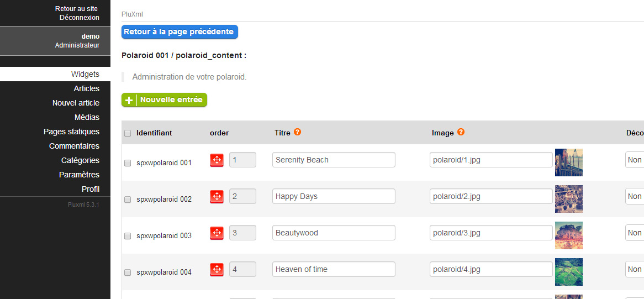644x299 pixels.
Task: Click Retour à la page précédente button
Action: pos(179,32)
